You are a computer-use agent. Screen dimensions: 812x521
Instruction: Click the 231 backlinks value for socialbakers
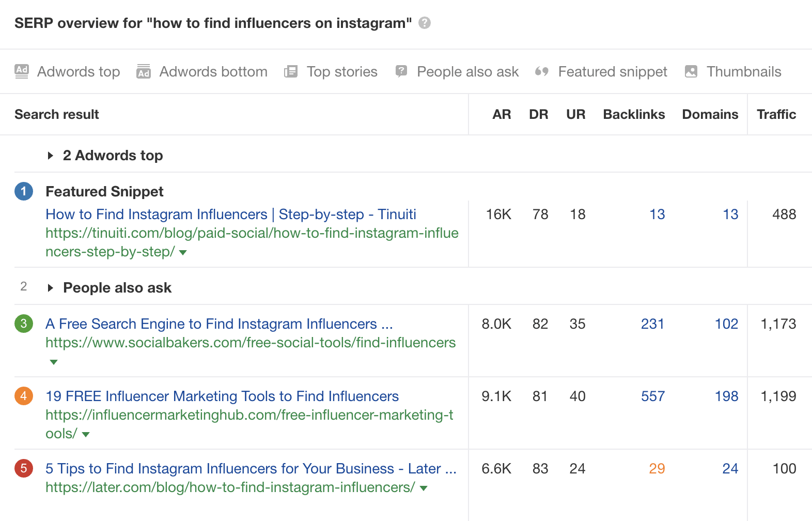click(x=652, y=324)
